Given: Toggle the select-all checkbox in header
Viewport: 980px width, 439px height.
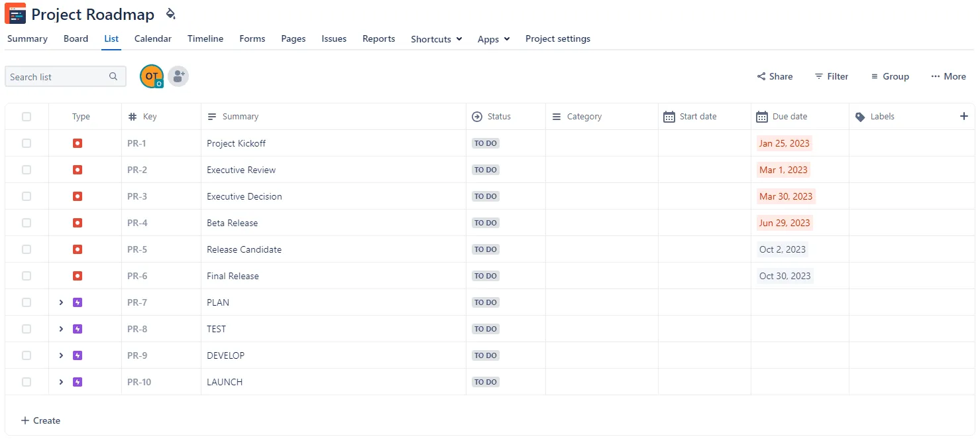Looking at the screenshot, I should pyautogui.click(x=27, y=117).
